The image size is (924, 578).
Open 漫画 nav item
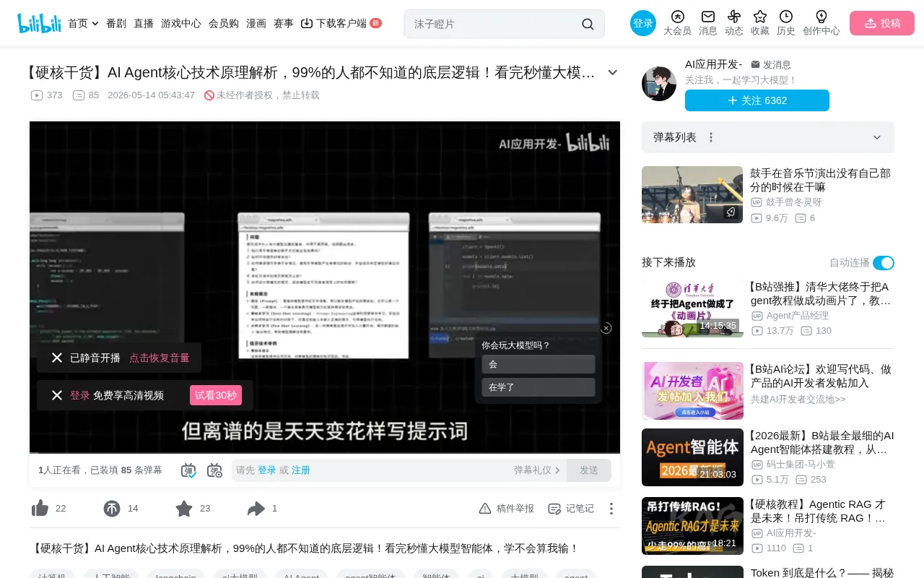(x=256, y=23)
